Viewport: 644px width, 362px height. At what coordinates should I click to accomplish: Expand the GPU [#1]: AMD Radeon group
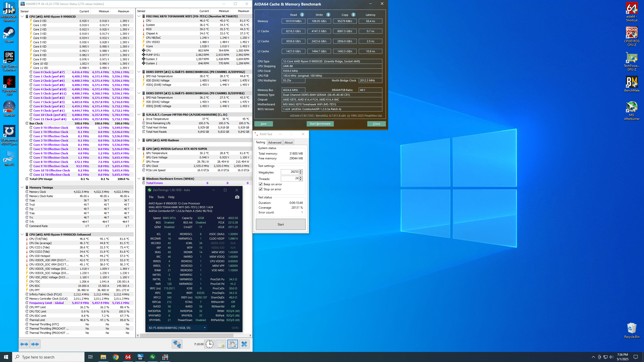tap(139, 140)
